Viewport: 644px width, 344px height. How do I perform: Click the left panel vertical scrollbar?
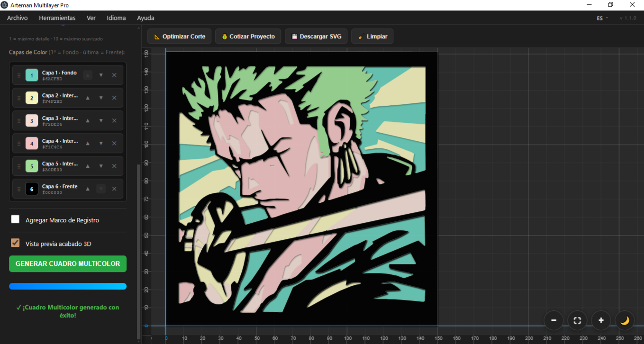coord(138,251)
